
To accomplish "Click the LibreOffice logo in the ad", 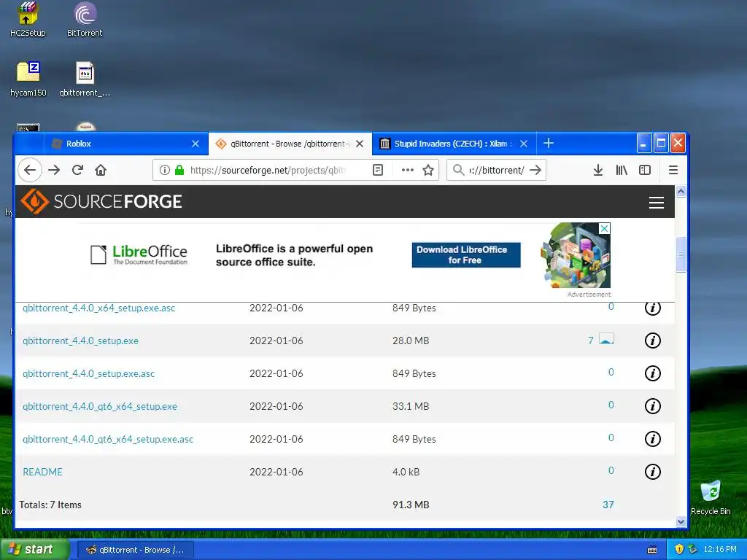I will (139, 254).
